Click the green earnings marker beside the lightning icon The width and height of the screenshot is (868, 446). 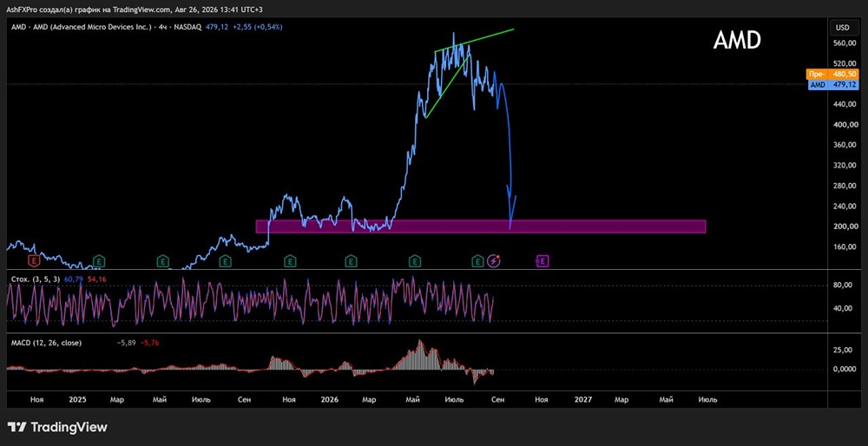point(477,259)
